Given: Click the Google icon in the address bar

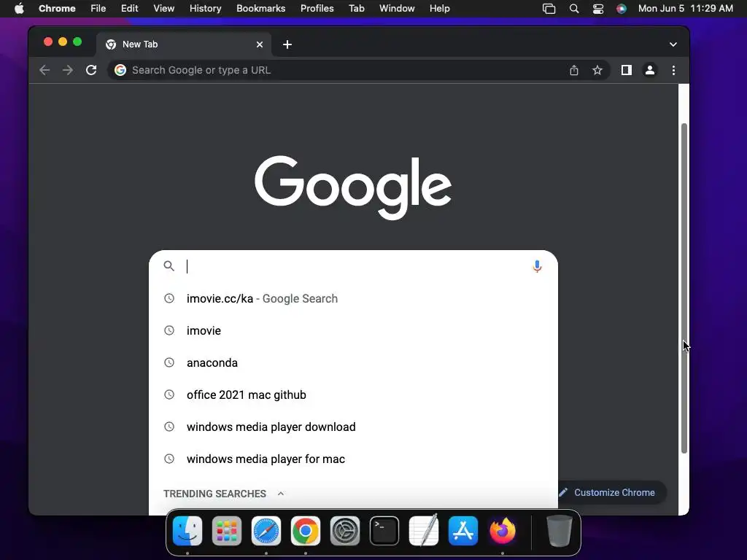Looking at the screenshot, I should tap(120, 70).
